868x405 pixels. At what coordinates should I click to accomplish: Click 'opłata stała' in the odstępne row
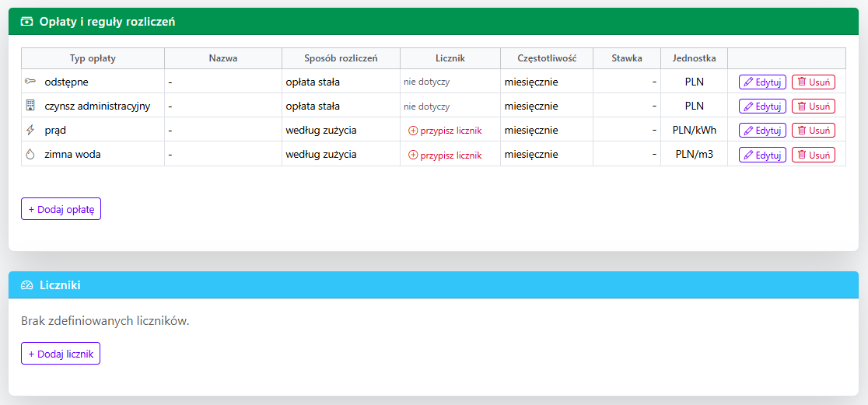(x=312, y=82)
